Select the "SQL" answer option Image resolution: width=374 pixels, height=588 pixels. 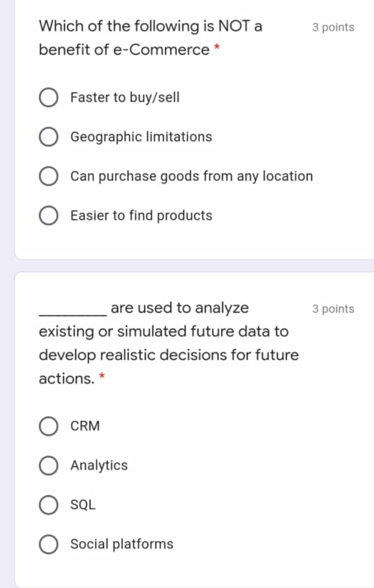(48, 505)
